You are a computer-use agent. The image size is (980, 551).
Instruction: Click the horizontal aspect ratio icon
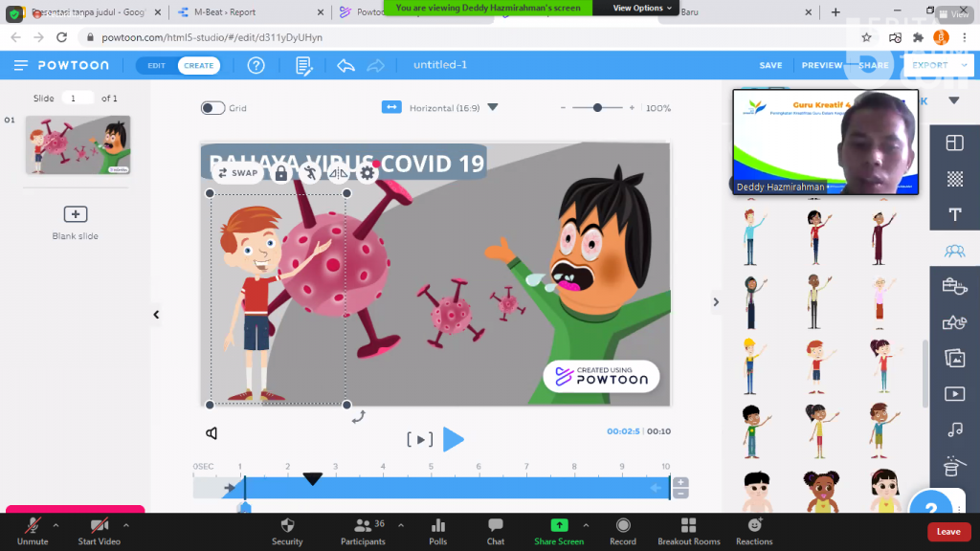click(x=391, y=107)
